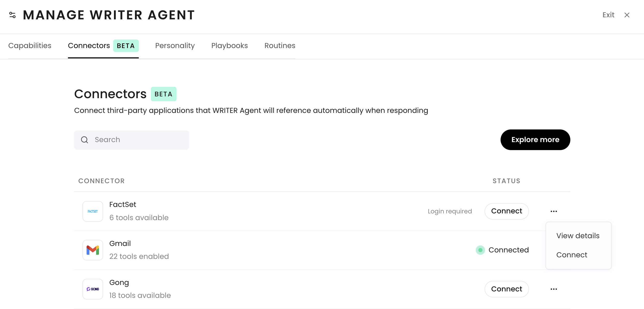The height and width of the screenshot is (309, 644).
Task: Go to the Playbooks tab
Action: [x=229, y=46]
